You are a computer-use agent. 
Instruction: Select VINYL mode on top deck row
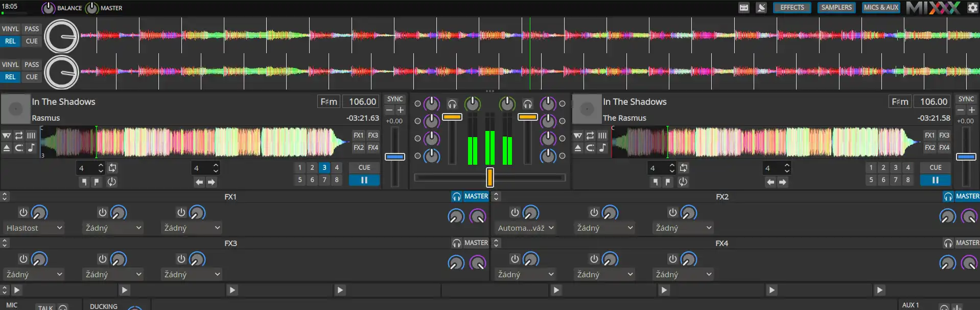coord(10,29)
